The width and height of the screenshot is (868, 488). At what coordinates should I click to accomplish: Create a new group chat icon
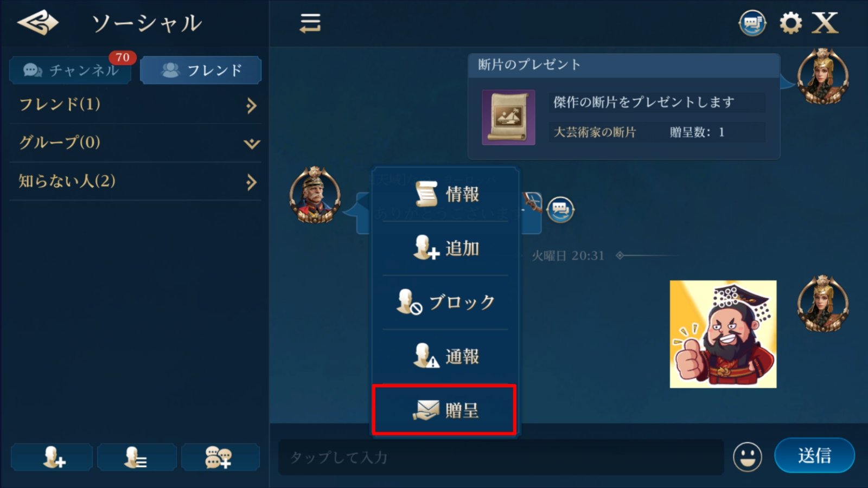click(220, 457)
